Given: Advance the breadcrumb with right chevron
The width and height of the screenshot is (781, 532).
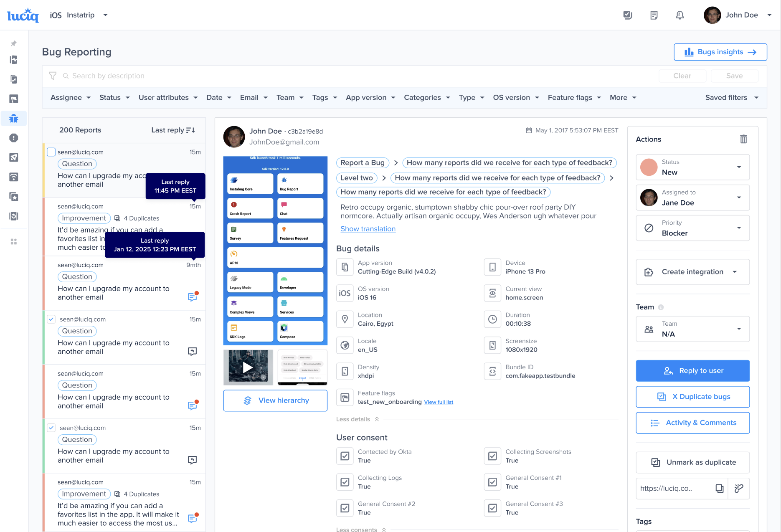Looking at the screenshot, I should [x=611, y=178].
